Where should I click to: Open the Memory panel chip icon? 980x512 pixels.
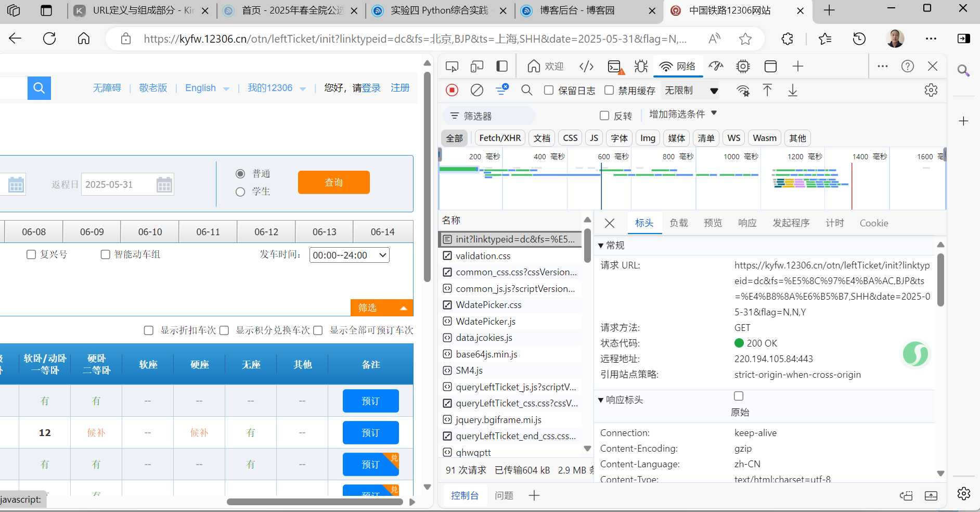coord(743,66)
